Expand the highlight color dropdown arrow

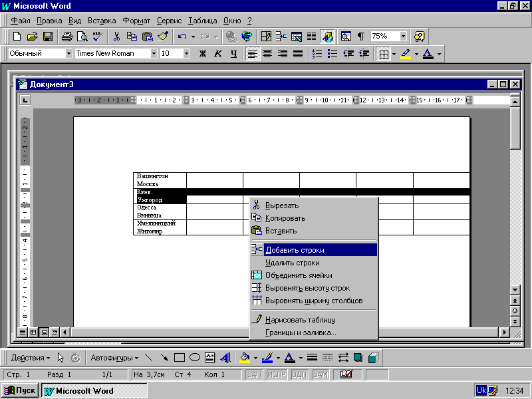coord(416,54)
